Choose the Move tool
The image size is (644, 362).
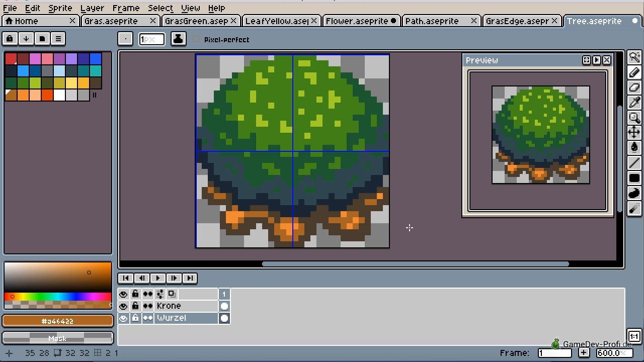point(634,133)
